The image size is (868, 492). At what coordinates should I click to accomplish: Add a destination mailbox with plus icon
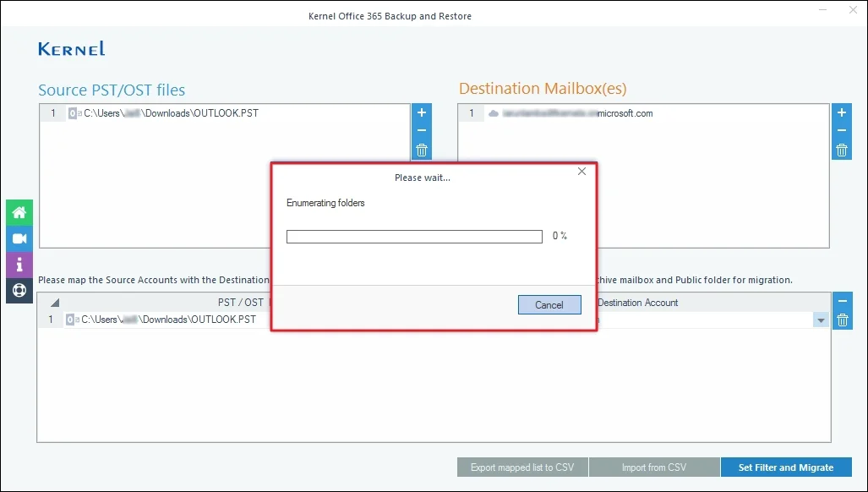pyautogui.click(x=841, y=113)
